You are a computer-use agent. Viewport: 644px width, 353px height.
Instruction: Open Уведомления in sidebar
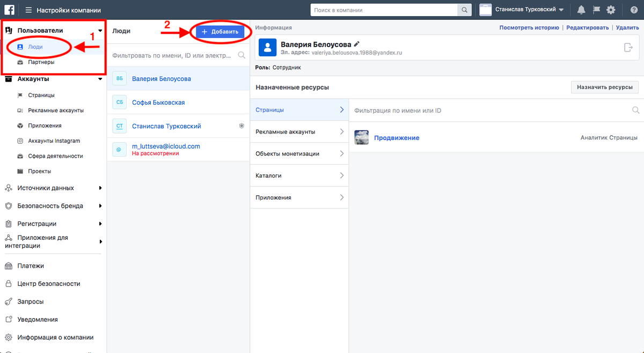click(38, 319)
